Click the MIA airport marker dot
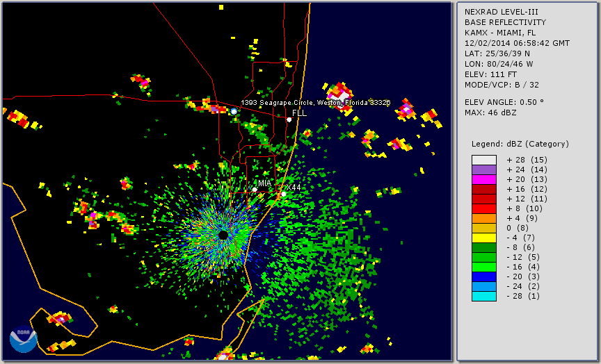Screen dimensions: 601x364 point(255,190)
